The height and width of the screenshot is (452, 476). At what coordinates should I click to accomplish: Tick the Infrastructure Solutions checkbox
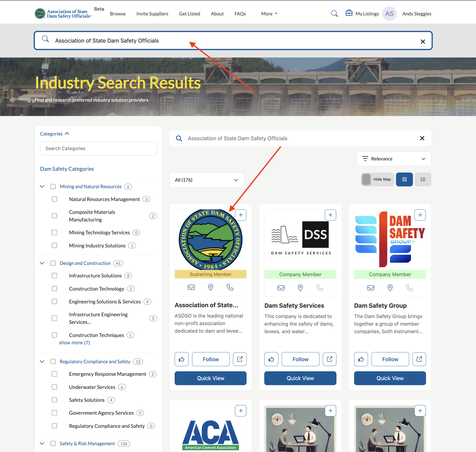click(x=55, y=276)
